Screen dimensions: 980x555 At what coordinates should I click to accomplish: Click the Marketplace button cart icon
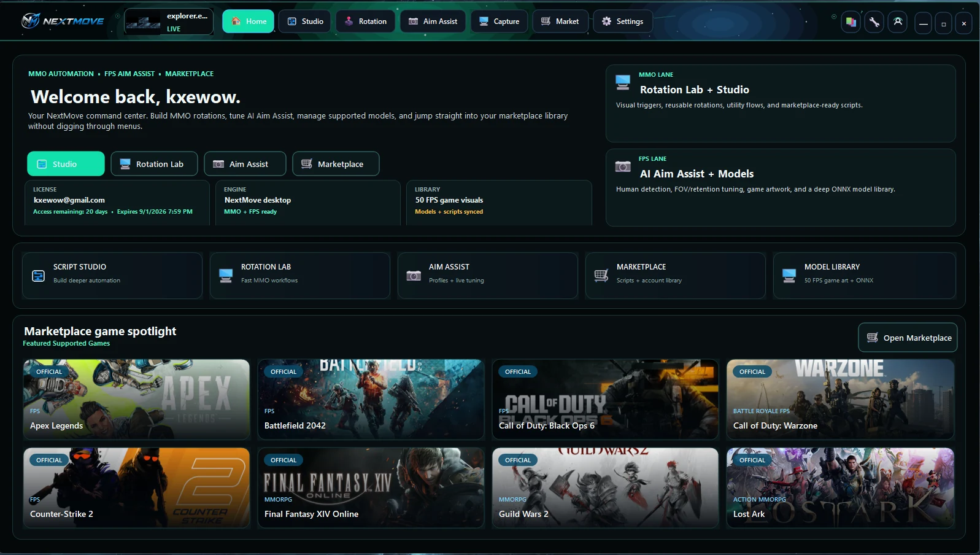[x=307, y=164]
